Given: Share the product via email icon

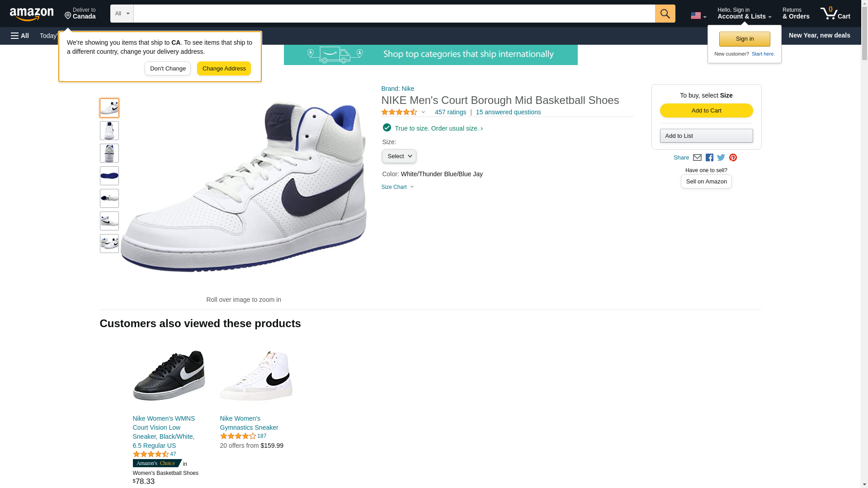Looking at the screenshot, I should click(697, 158).
